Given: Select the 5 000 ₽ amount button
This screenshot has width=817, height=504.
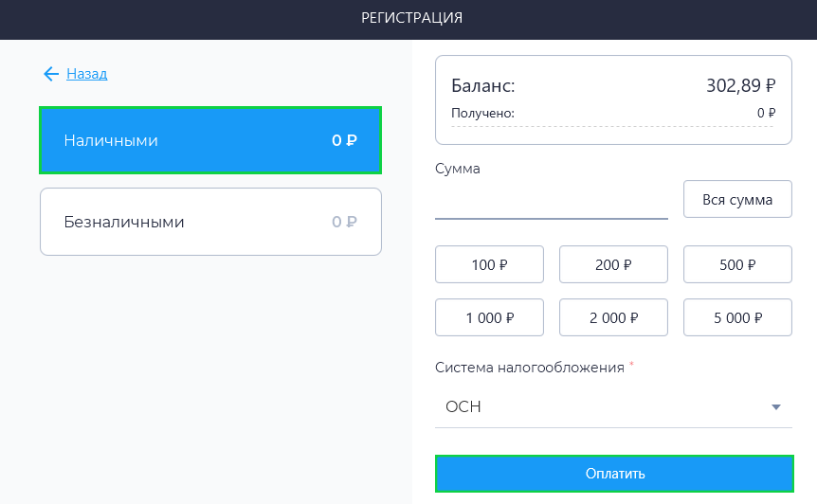Looking at the screenshot, I should (737, 317).
